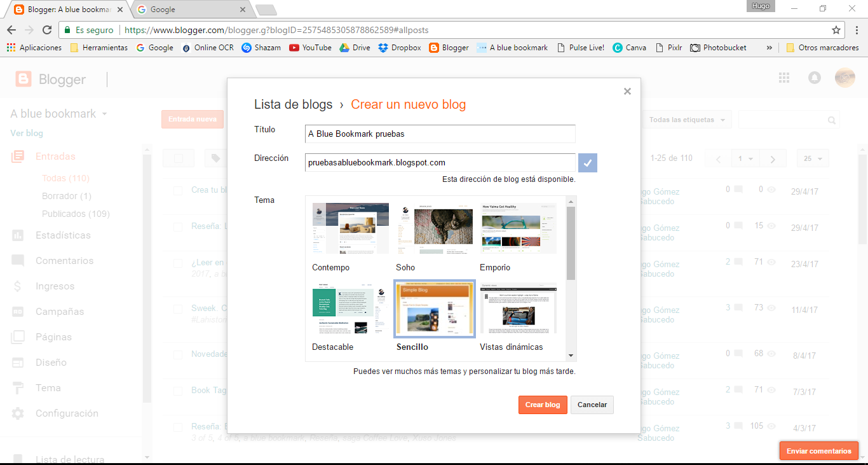The height and width of the screenshot is (465, 868).
Task: Open the Herramientas bookmarks folder
Action: 98,48
